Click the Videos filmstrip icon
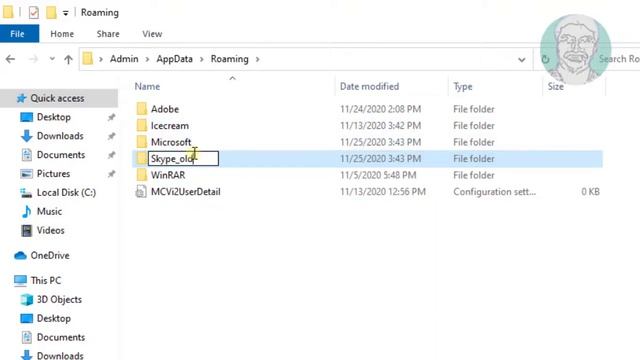Screen dimensions: 640x360 click(27, 231)
